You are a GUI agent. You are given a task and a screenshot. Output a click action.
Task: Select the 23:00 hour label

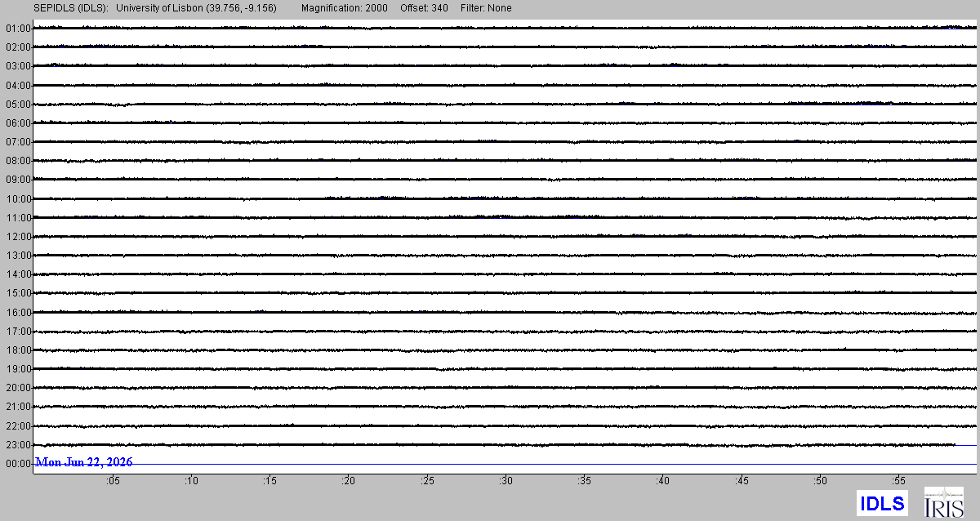(18, 445)
